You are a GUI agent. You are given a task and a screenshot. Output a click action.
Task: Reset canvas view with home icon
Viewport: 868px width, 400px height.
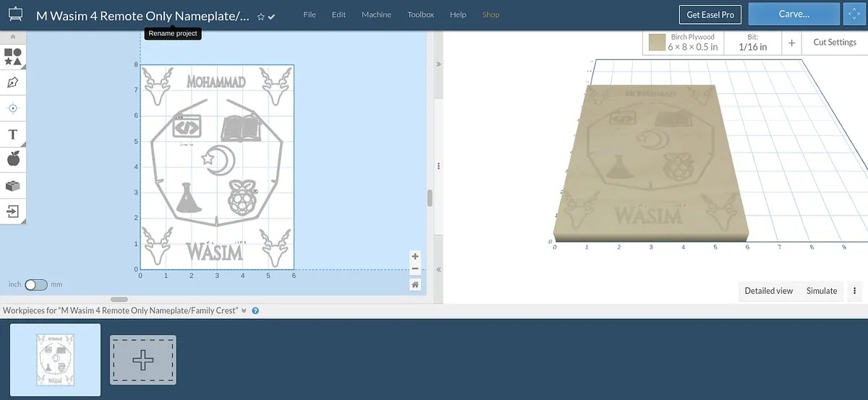415,284
